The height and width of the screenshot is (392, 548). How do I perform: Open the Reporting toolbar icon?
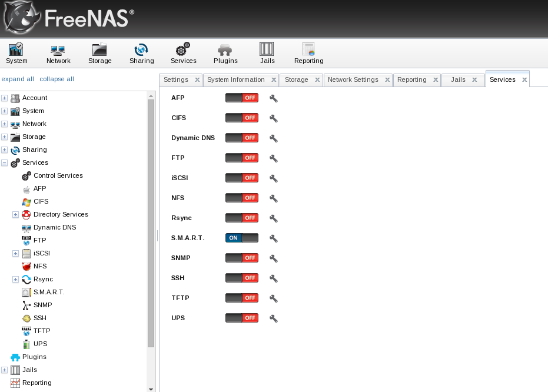coord(308,53)
